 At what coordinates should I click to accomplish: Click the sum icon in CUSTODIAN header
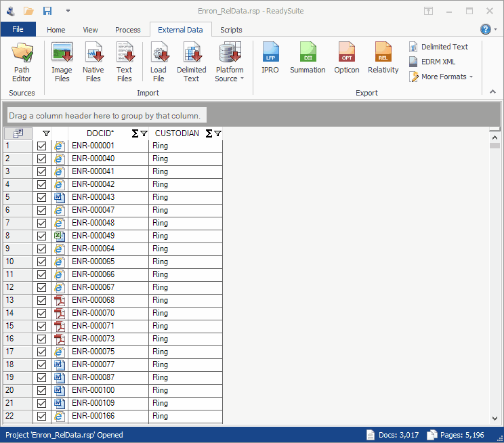(209, 133)
